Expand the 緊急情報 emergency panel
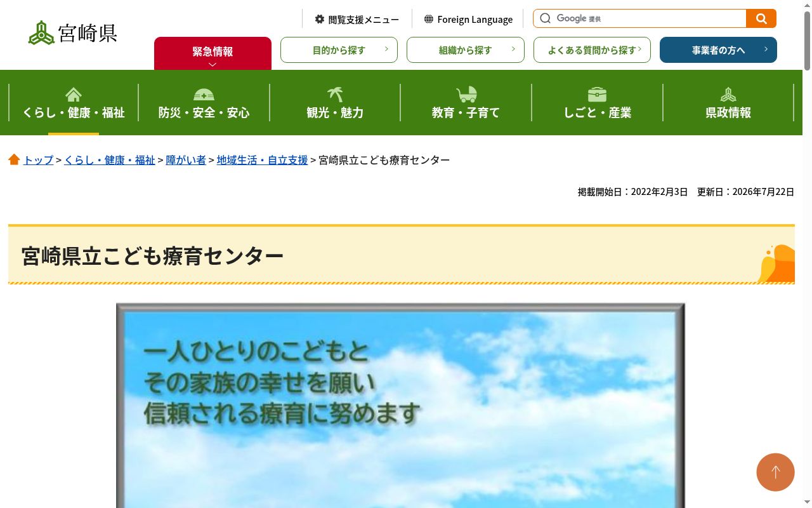This screenshot has width=812, height=508. tap(213, 53)
